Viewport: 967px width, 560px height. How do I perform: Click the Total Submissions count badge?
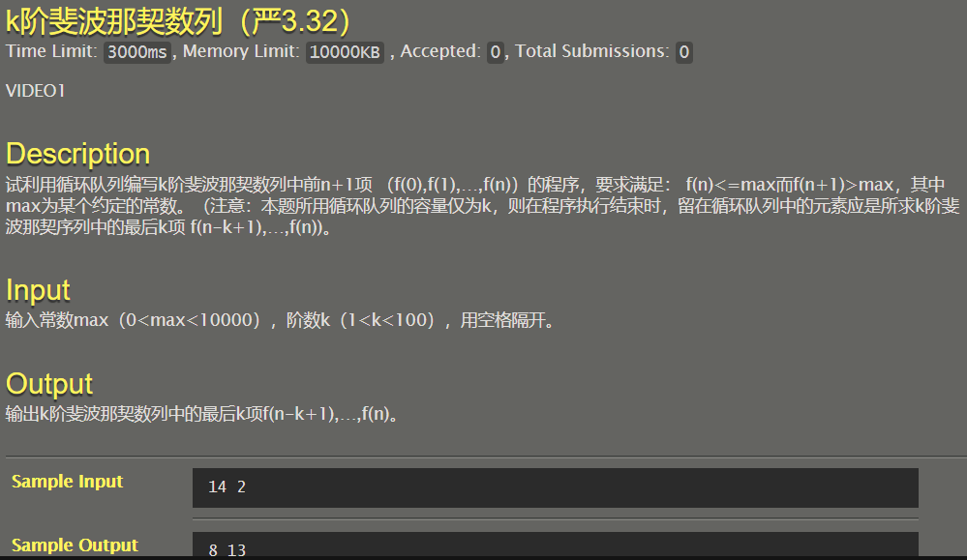(684, 52)
